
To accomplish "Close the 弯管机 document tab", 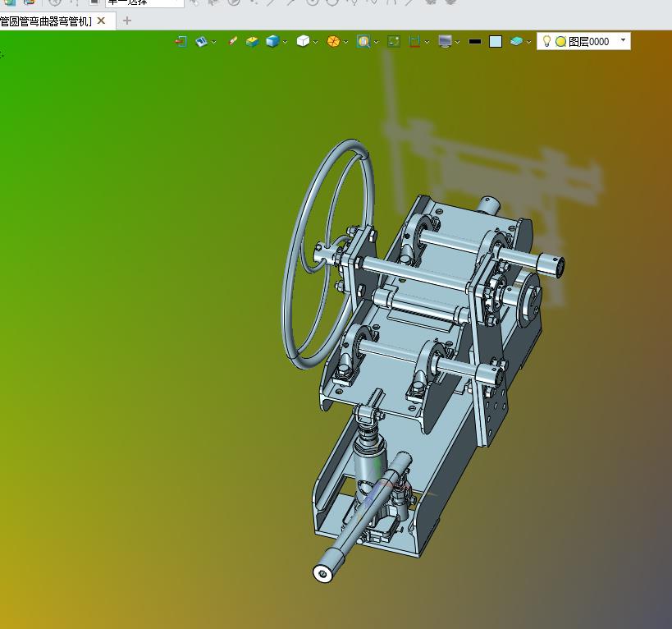I will (x=101, y=21).
